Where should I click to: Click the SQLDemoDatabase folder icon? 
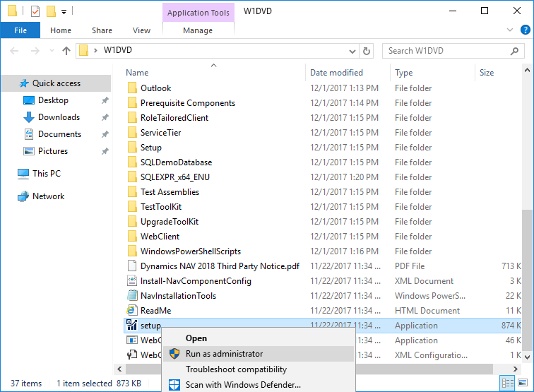coord(132,162)
